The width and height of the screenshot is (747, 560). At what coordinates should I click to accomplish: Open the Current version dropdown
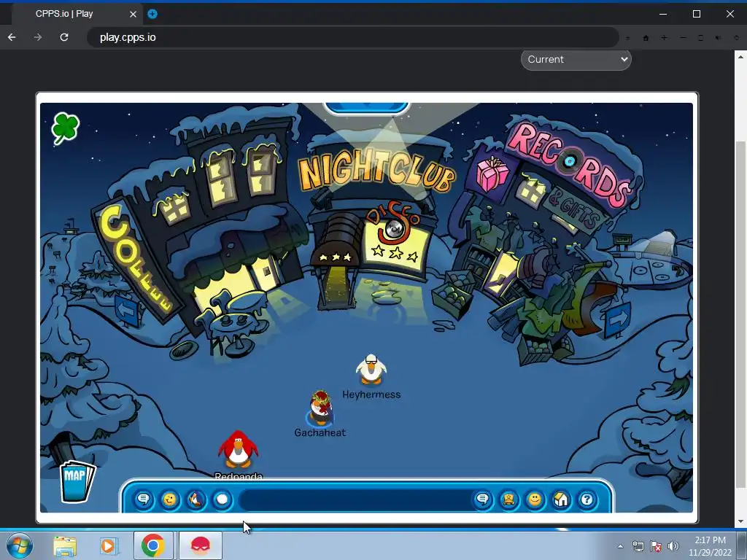click(x=576, y=60)
